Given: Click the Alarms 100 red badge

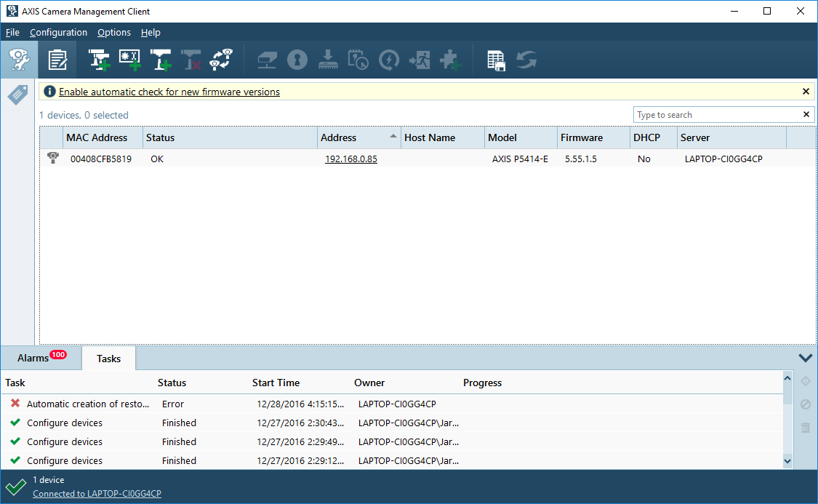Looking at the screenshot, I should pyautogui.click(x=58, y=355).
